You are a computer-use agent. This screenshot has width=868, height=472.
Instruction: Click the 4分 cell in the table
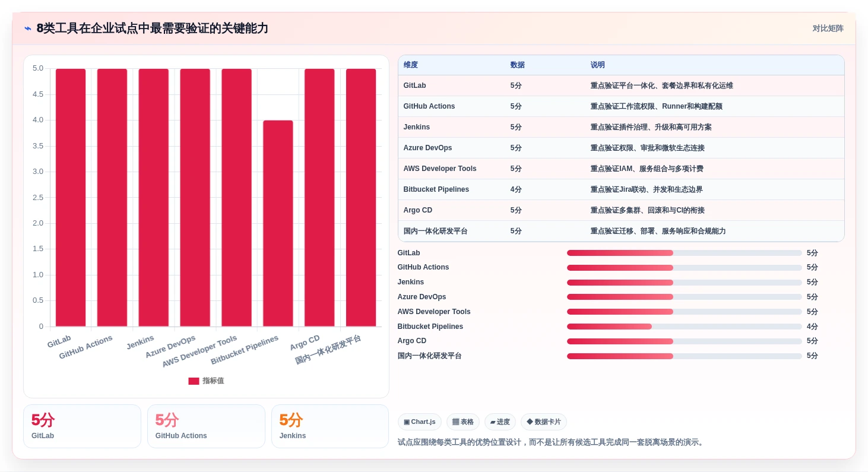coord(516,189)
